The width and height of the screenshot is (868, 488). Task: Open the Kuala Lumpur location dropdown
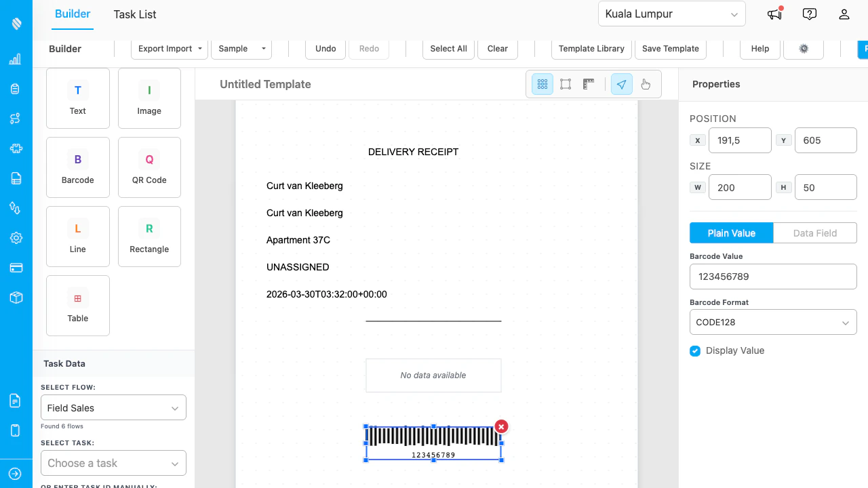[x=671, y=14]
